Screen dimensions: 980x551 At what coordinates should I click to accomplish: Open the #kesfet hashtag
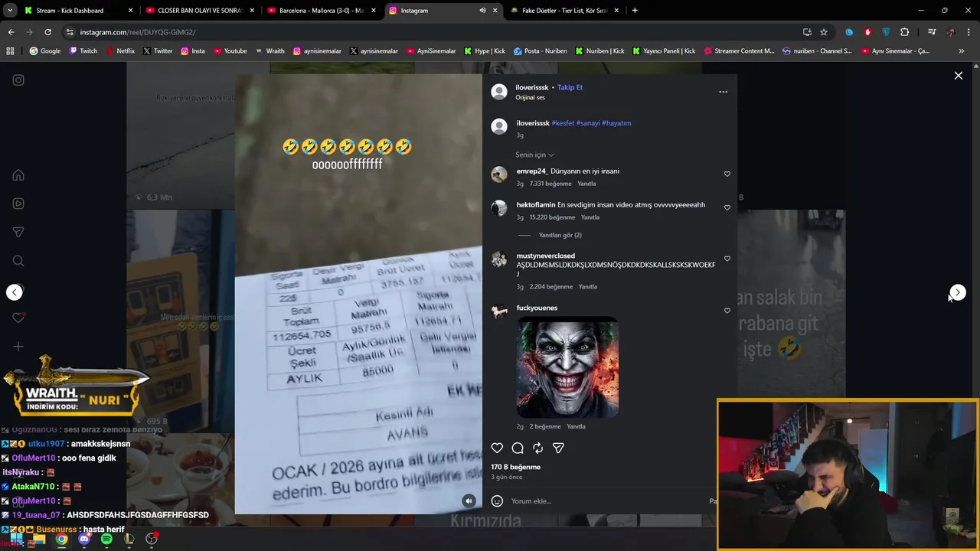click(x=563, y=123)
